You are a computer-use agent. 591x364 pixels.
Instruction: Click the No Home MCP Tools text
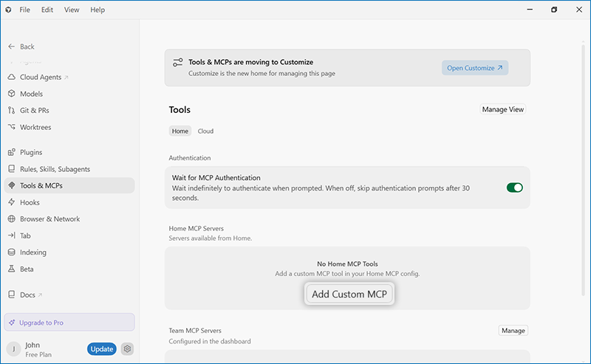(x=347, y=264)
